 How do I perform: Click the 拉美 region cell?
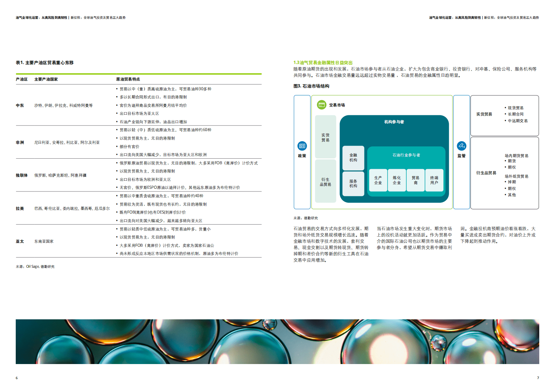pyautogui.click(x=20, y=209)
